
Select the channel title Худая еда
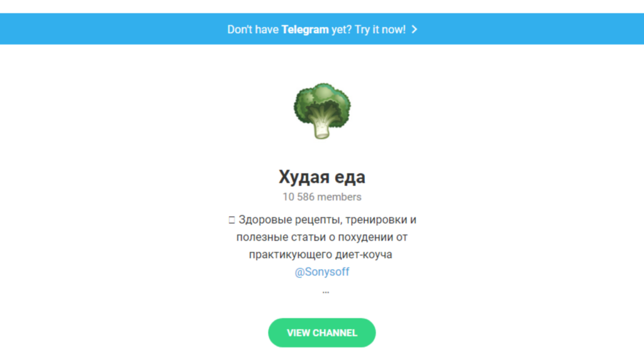pos(322,177)
